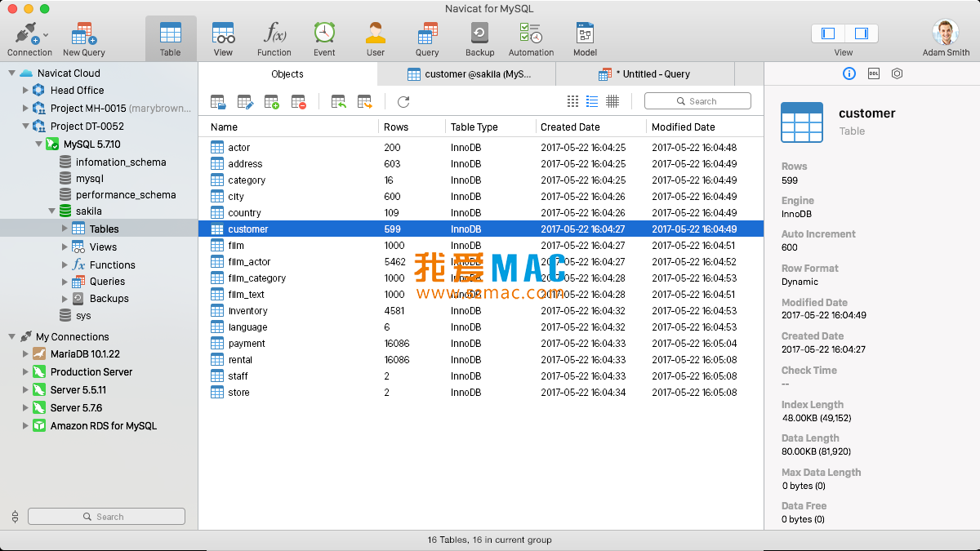Click the icon left of the sidebar search

15,517
